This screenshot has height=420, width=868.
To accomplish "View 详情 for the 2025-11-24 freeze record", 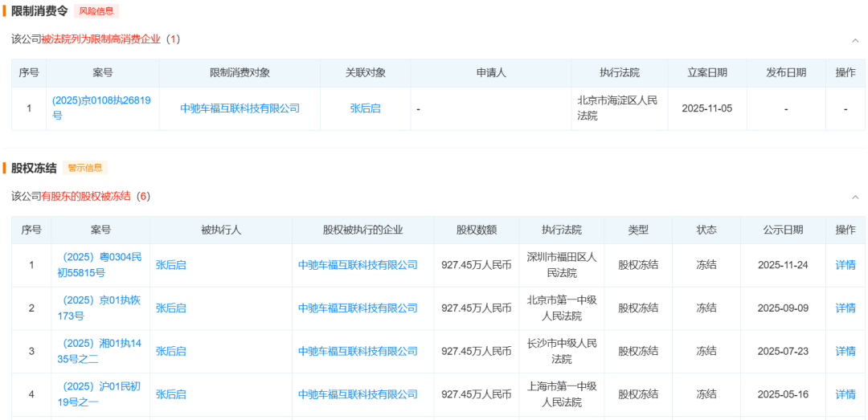I will coord(845,265).
